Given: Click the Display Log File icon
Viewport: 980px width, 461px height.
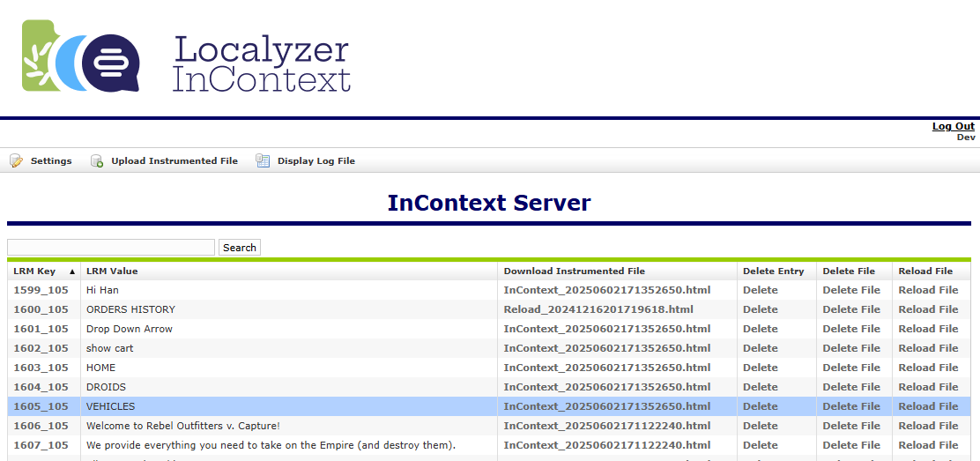Looking at the screenshot, I should point(263,161).
